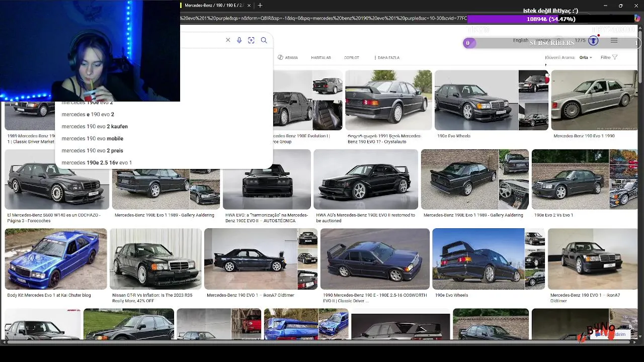Screen dimensions: 644x362
Task: Open the 'Nissan GT-R Vs Inflation' image
Action: coord(155,259)
